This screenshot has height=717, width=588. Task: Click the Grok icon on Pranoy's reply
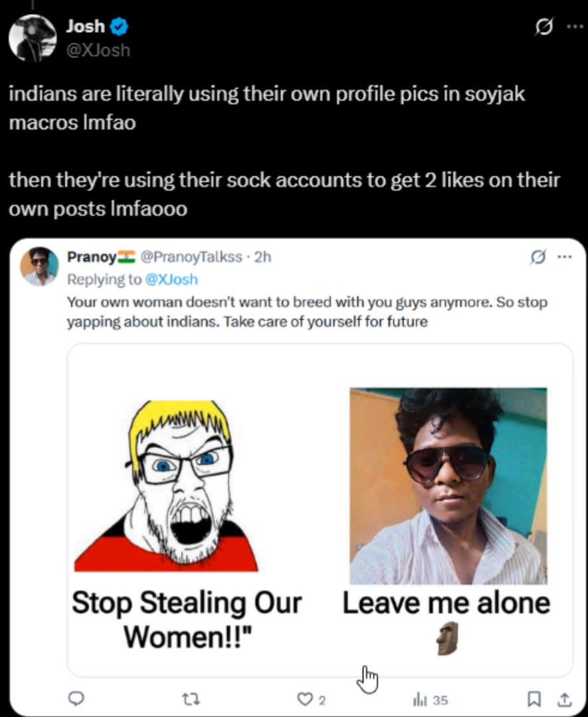pos(538,257)
